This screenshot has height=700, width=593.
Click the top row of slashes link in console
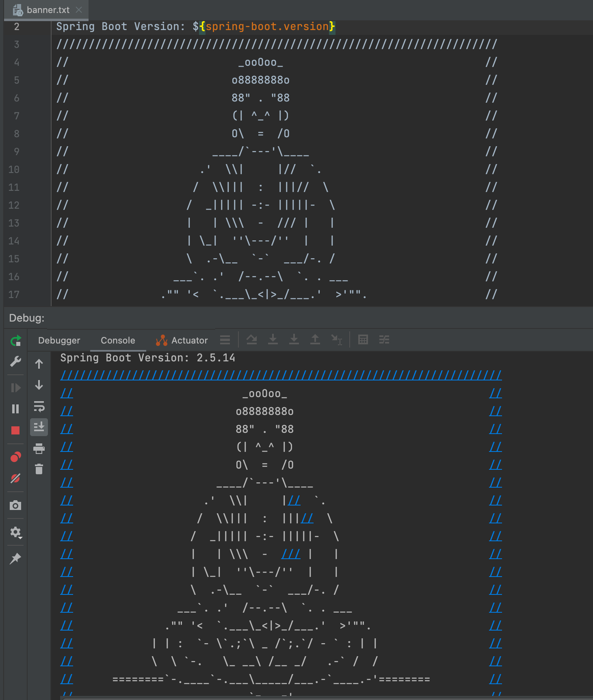coord(281,375)
